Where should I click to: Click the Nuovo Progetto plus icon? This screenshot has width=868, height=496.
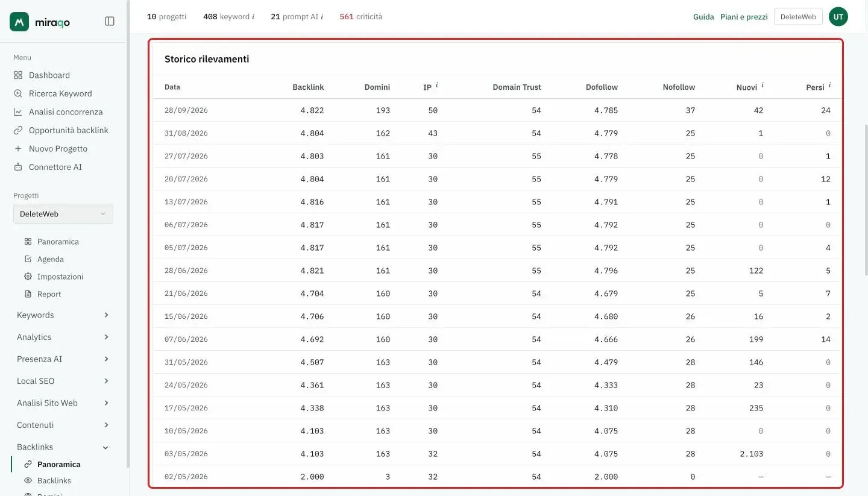[18, 149]
